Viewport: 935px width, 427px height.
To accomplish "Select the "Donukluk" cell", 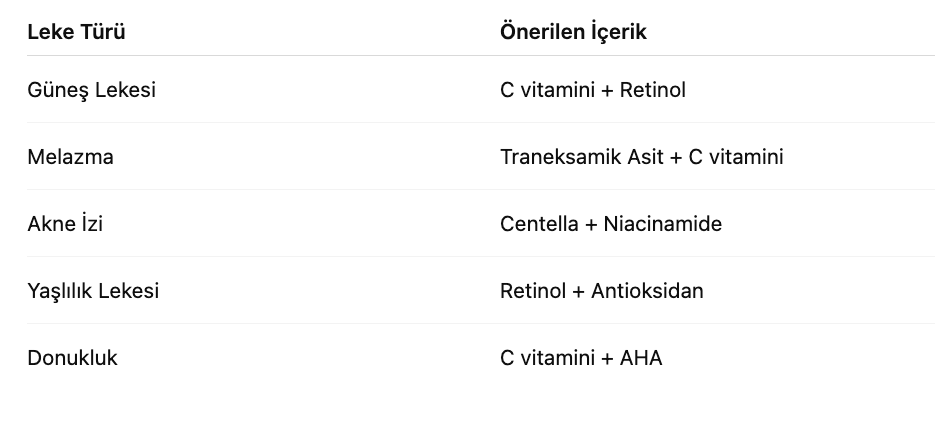I will [72, 358].
